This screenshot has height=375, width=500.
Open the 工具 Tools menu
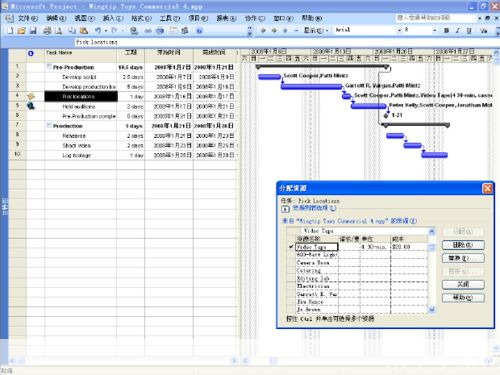pyautogui.click(x=170, y=18)
